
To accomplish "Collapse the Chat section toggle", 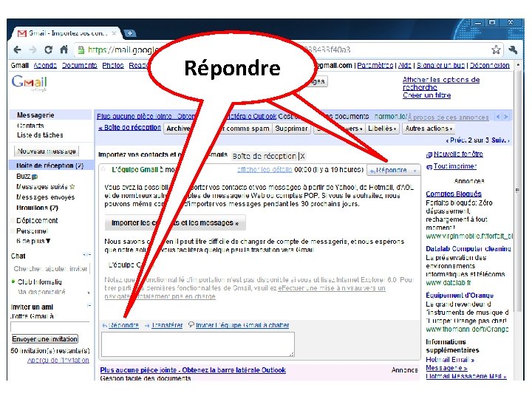I will (87, 254).
